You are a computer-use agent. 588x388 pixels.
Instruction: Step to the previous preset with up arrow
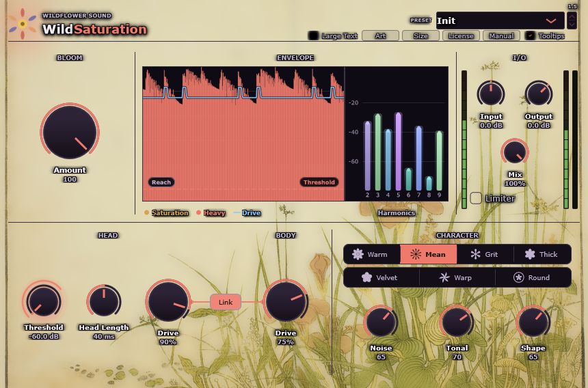coord(572,16)
